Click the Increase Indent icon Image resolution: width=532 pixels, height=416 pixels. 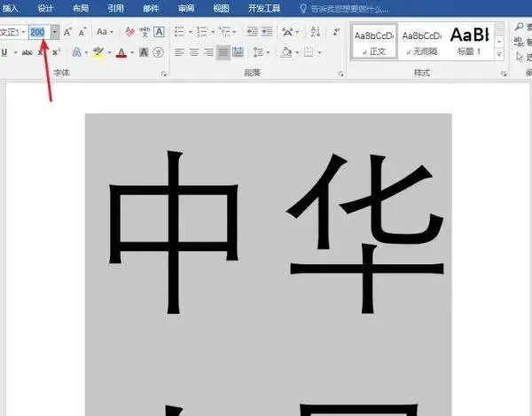click(267, 32)
